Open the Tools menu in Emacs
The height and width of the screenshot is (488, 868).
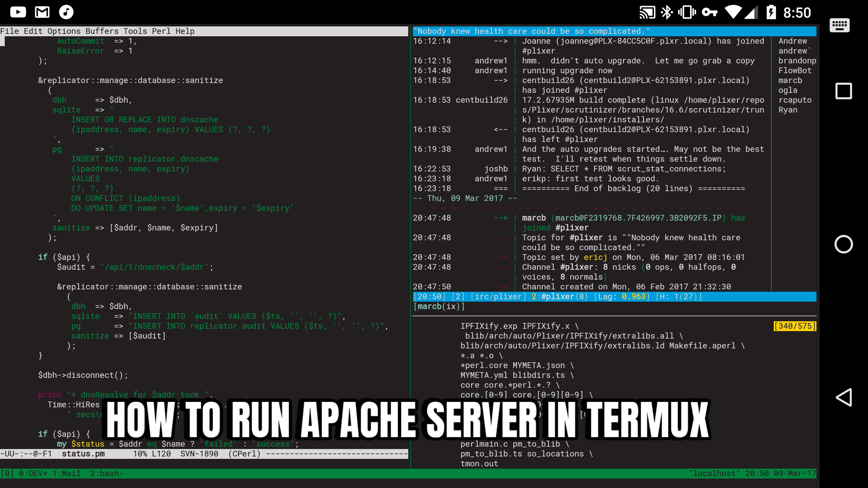point(135,31)
